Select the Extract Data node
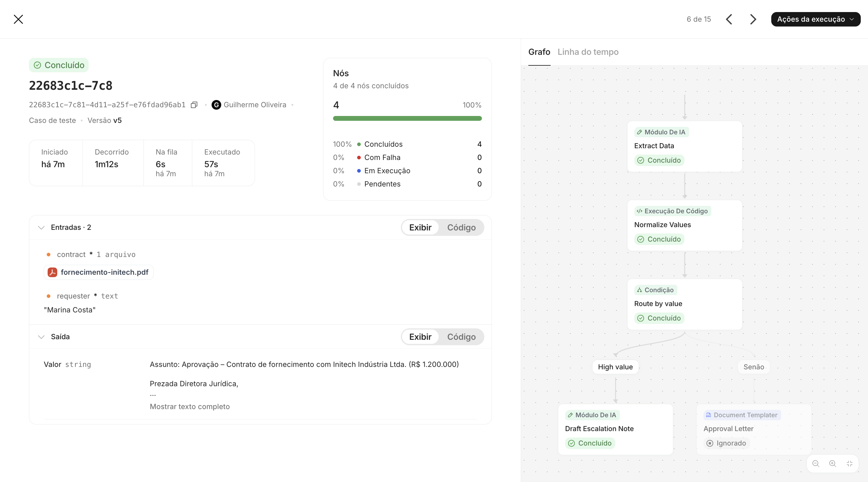Image resolution: width=868 pixels, height=482 pixels. tap(685, 146)
